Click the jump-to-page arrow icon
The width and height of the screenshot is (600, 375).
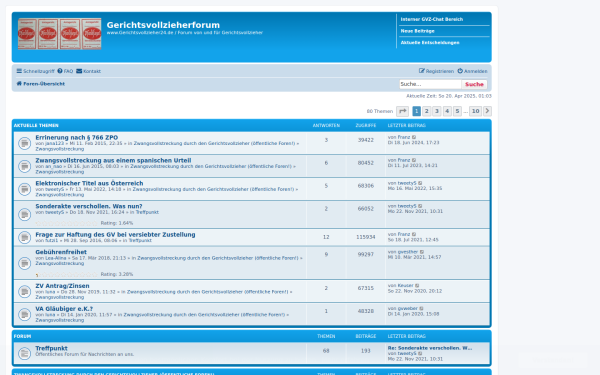click(x=403, y=111)
